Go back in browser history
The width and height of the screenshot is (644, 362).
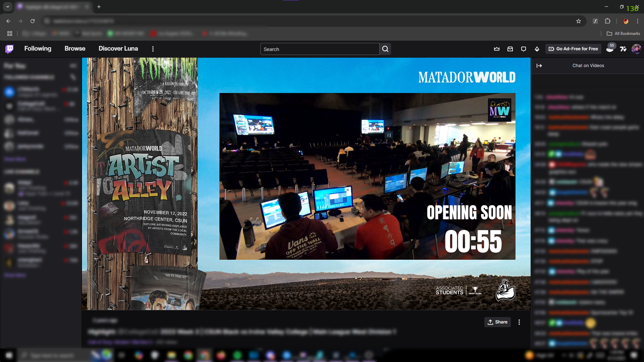[x=8, y=21]
